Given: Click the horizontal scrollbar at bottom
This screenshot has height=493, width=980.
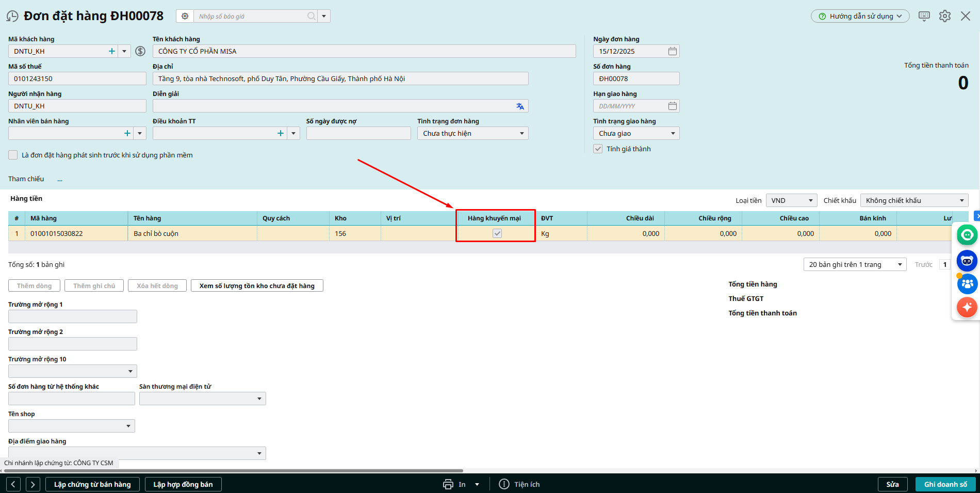Looking at the screenshot, I should point(233,471).
